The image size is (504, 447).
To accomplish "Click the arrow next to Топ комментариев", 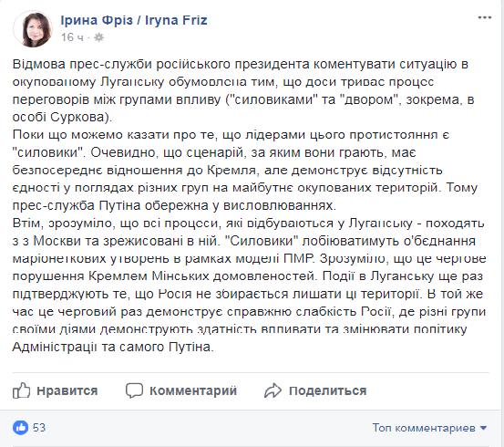I will (x=483, y=428).
